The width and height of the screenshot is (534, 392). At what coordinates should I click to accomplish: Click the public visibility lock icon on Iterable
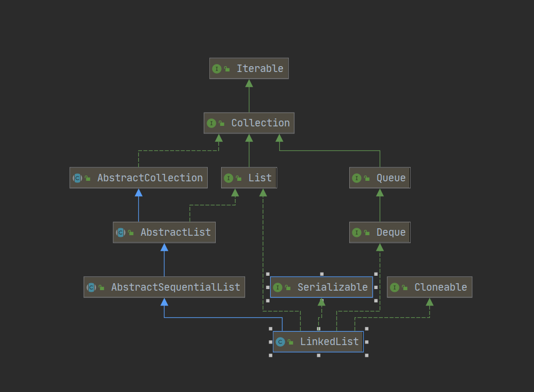tap(227, 69)
